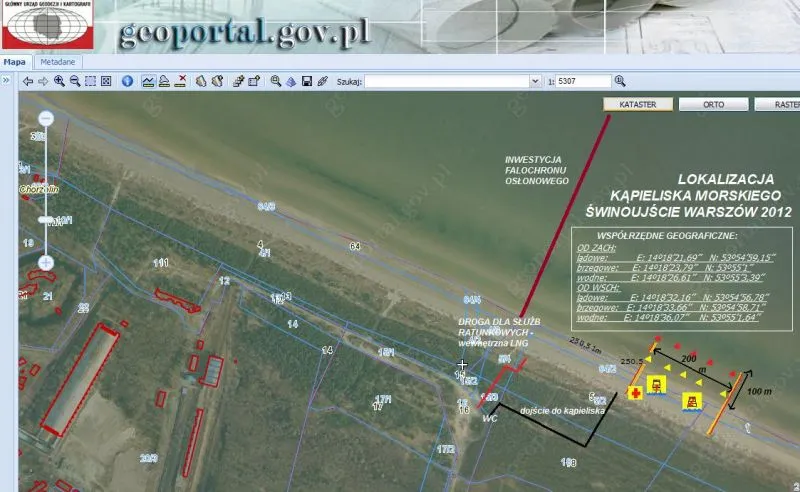Select the Mapa tab
Image resolution: width=800 pixels, height=492 pixels.
[14, 61]
